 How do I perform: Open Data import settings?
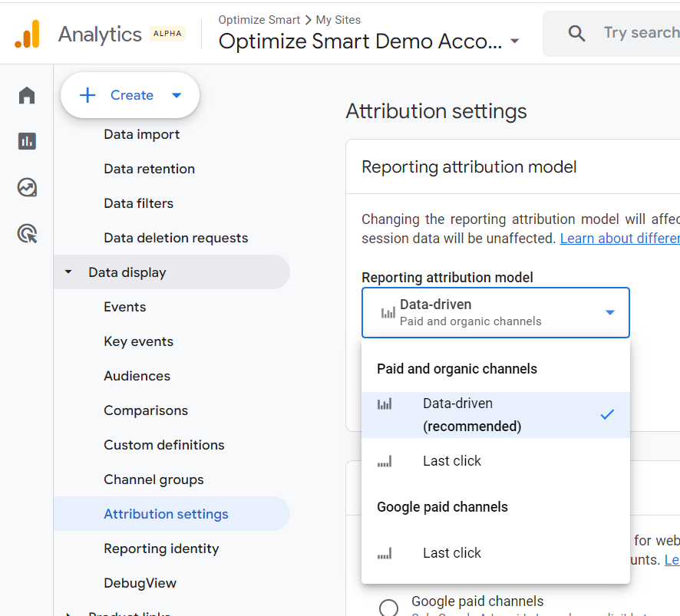141,134
